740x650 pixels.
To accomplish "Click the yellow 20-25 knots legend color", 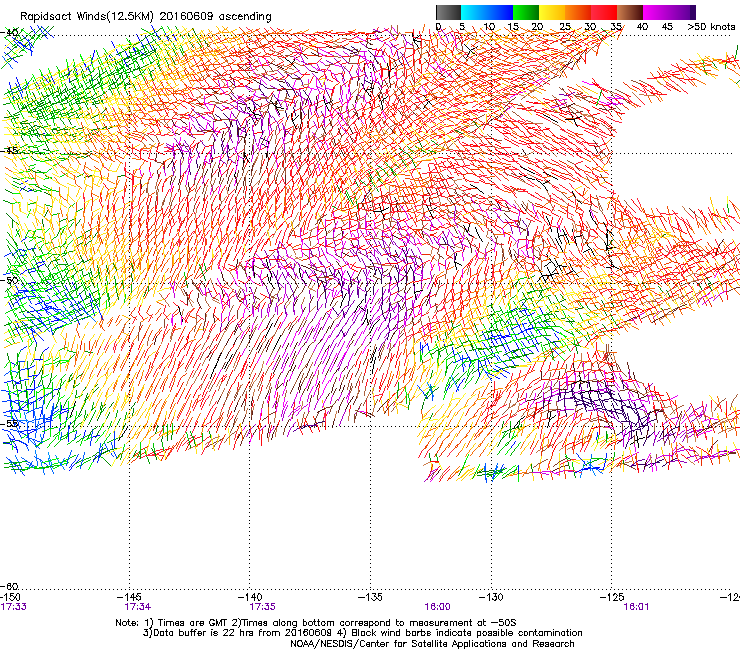I will 552,12.
